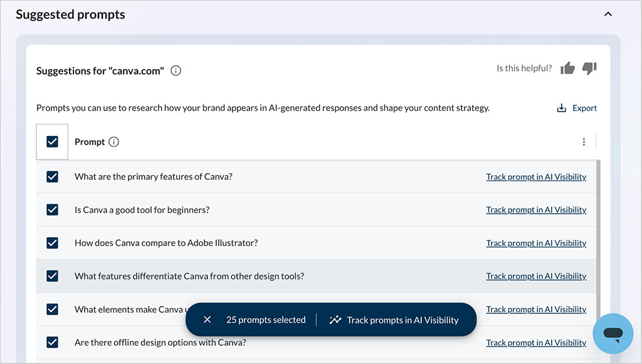Uncheck "What are the primary features of Canva?"
Image resolution: width=642 pixels, height=364 pixels.
click(x=52, y=177)
